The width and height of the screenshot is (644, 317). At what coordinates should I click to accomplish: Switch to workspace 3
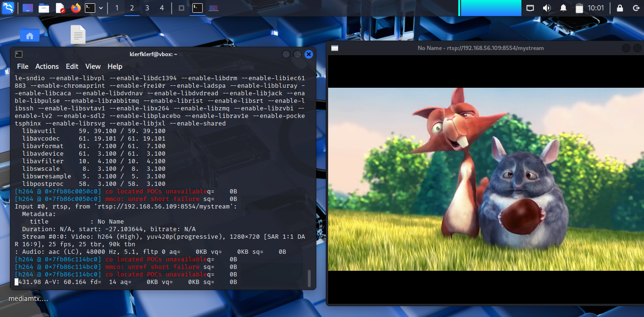click(147, 8)
